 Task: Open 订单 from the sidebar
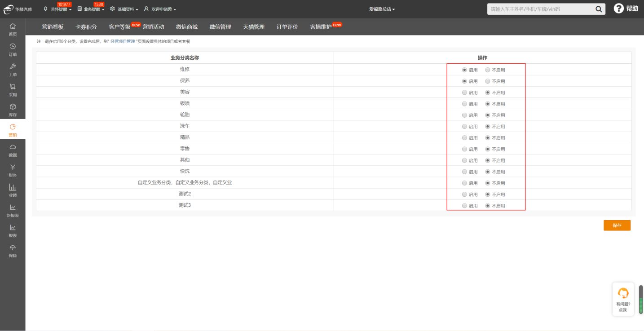pos(13,50)
